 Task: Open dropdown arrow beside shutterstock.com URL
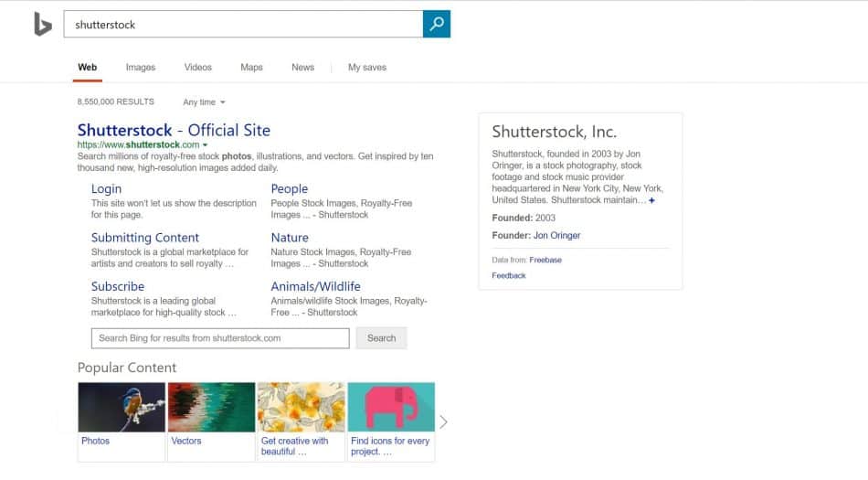point(206,145)
